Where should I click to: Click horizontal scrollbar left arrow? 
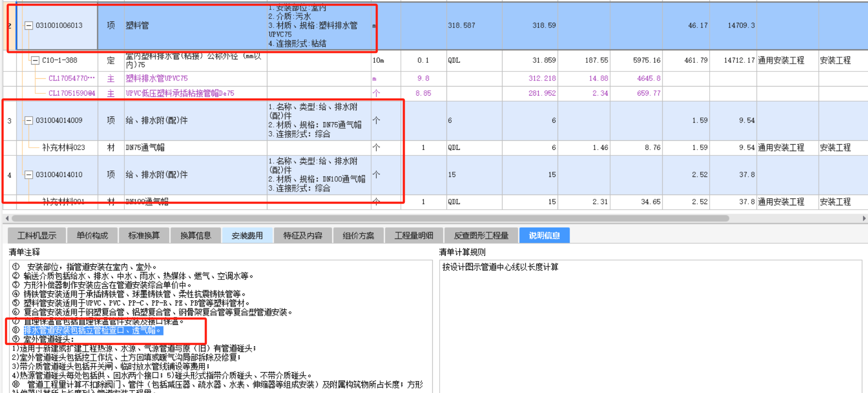[x=6, y=218]
